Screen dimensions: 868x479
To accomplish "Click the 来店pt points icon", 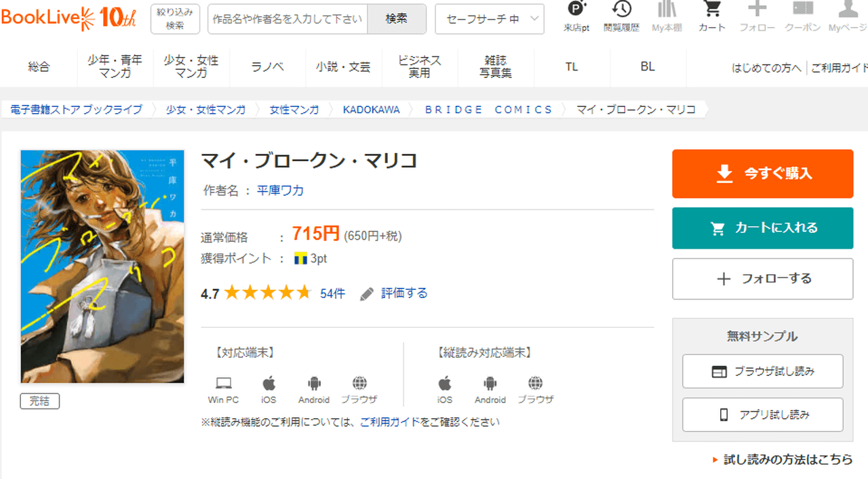I will [576, 10].
